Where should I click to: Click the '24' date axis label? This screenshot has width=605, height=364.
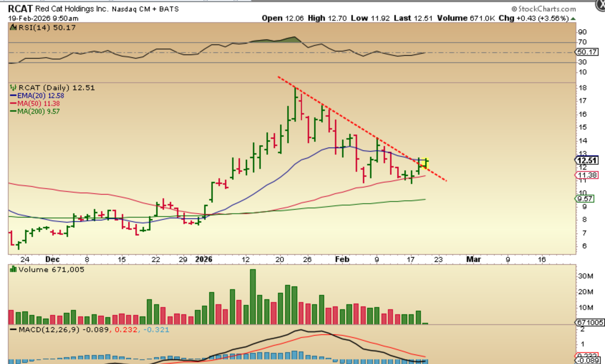click(25, 259)
